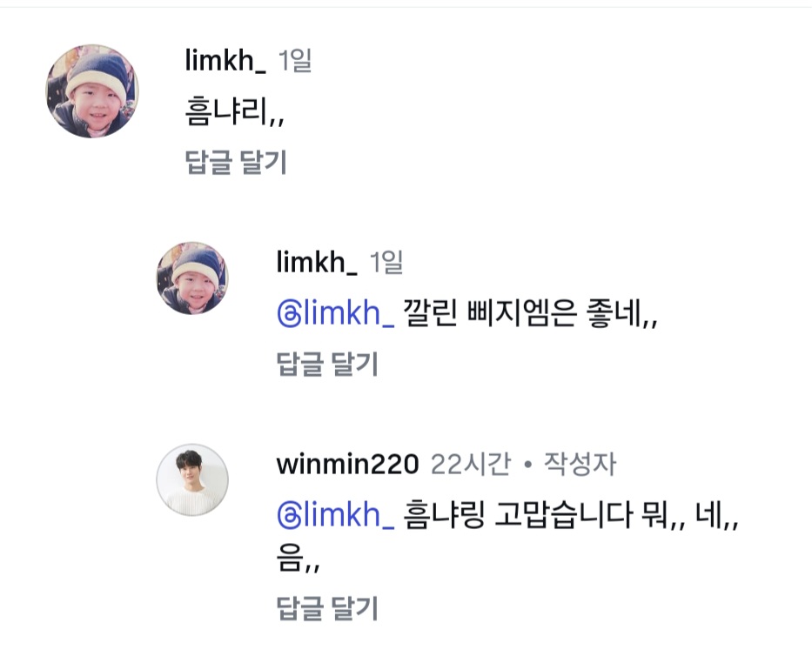The width and height of the screenshot is (812, 663).
Task: Open limkh_'s profile picture on the top comment
Action: (x=91, y=91)
